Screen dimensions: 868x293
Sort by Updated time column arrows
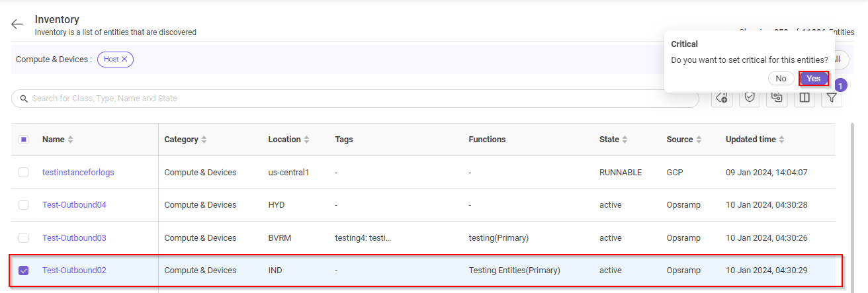click(x=782, y=140)
